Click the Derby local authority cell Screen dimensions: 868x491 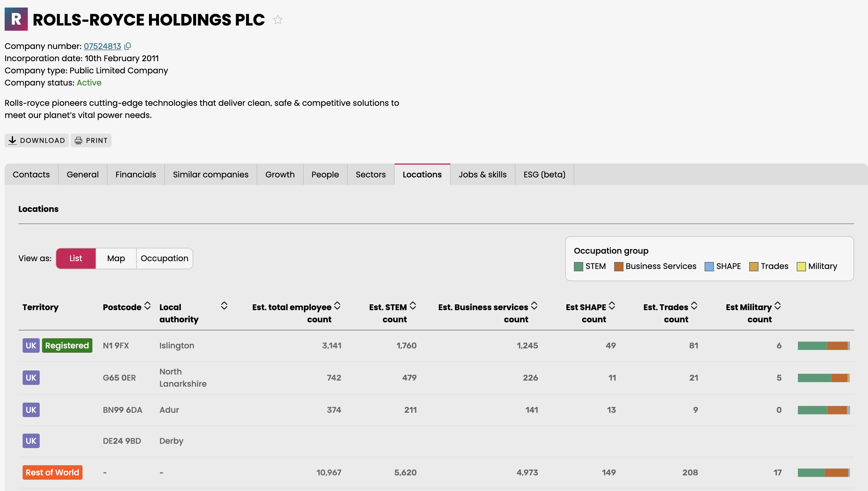click(171, 441)
